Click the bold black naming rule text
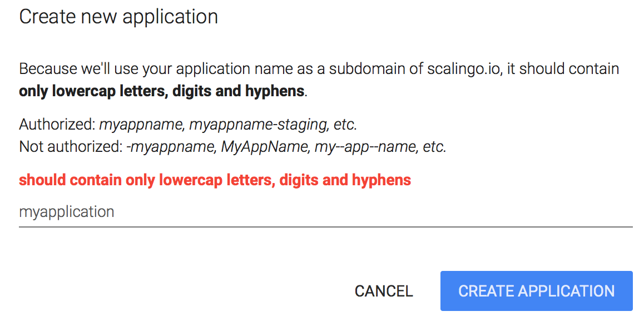The width and height of the screenshot is (644, 326). [x=162, y=91]
